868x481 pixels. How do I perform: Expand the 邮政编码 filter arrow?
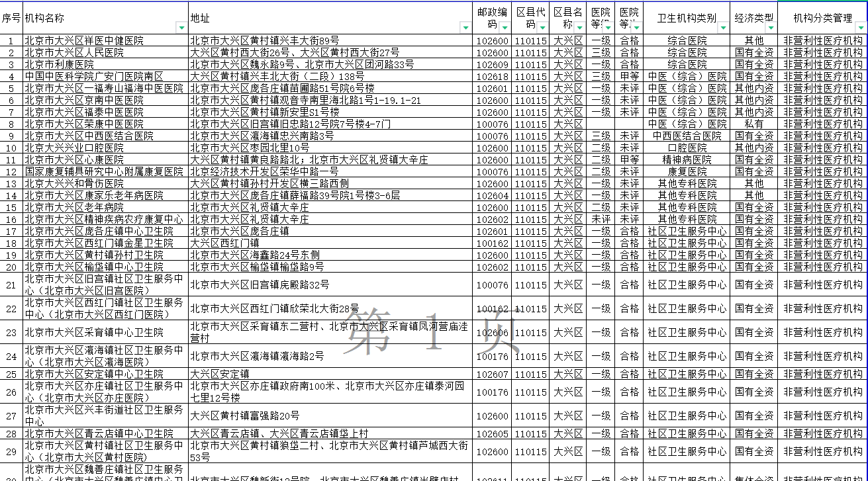pyautogui.click(x=505, y=28)
